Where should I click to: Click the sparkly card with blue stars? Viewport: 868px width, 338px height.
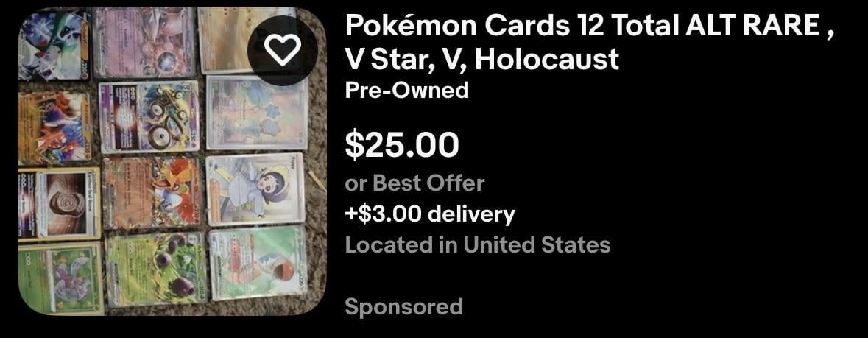pyautogui.click(x=257, y=113)
